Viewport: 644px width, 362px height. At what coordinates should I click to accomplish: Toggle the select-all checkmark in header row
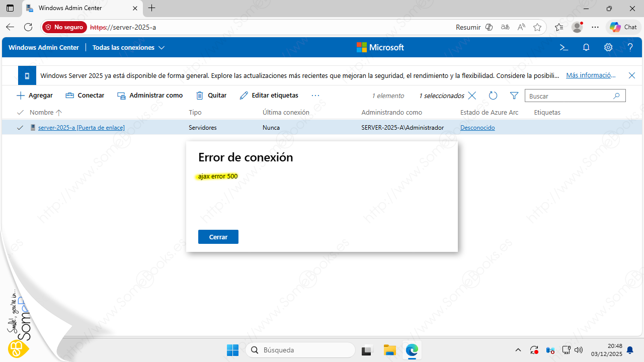tap(20, 112)
